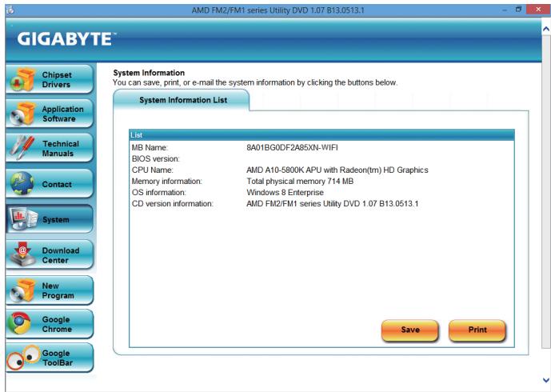551x392 pixels.
Task: Click the Google Chrome logo icon
Action: coord(20,323)
